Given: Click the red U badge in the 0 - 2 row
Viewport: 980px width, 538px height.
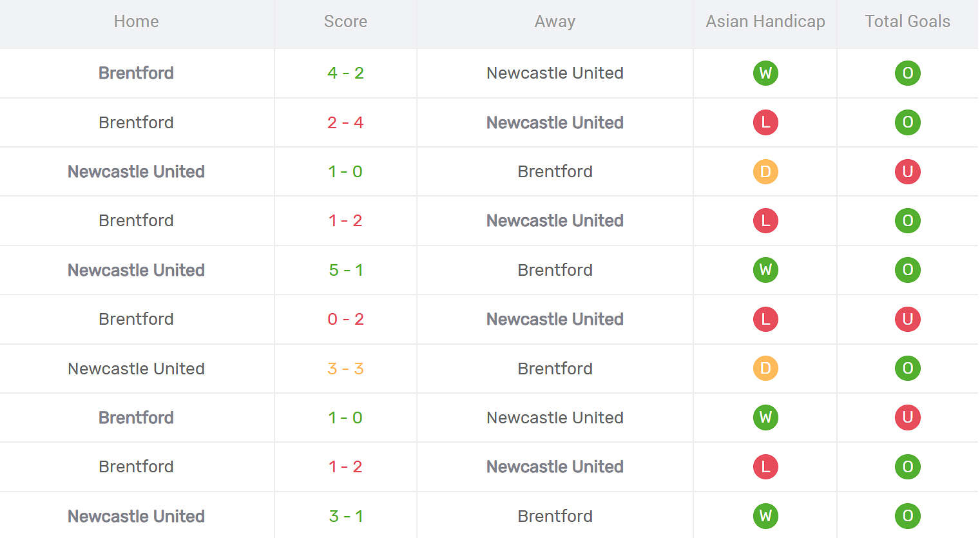Looking at the screenshot, I should [907, 319].
